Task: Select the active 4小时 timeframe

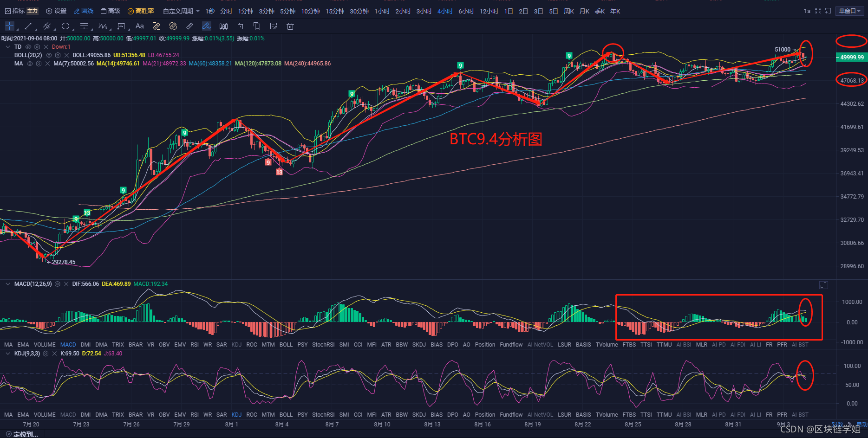Action: click(x=445, y=11)
